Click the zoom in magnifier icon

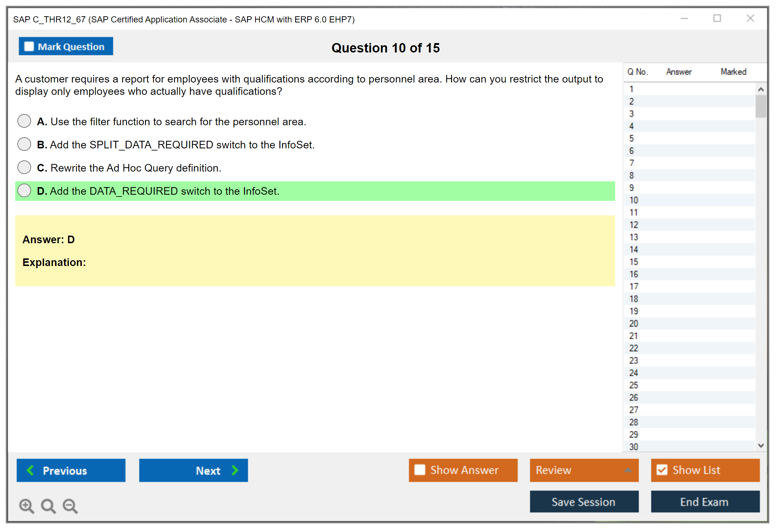point(26,506)
